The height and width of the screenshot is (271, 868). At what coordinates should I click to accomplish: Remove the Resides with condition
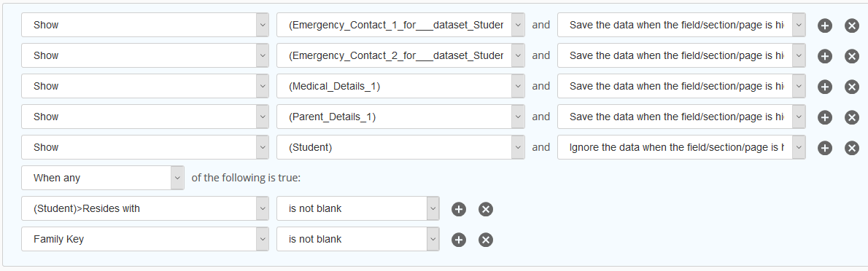click(486, 209)
